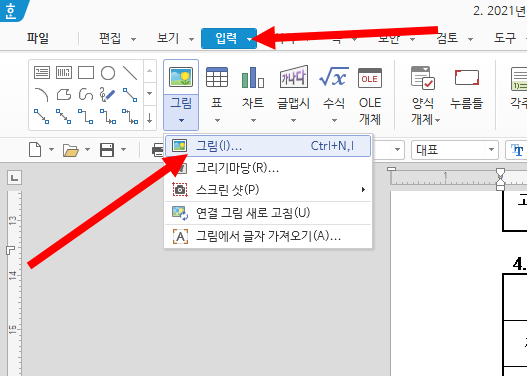Insert a chart with 차트 icon
This screenshot has width=527, height=376.
point(253,77)
